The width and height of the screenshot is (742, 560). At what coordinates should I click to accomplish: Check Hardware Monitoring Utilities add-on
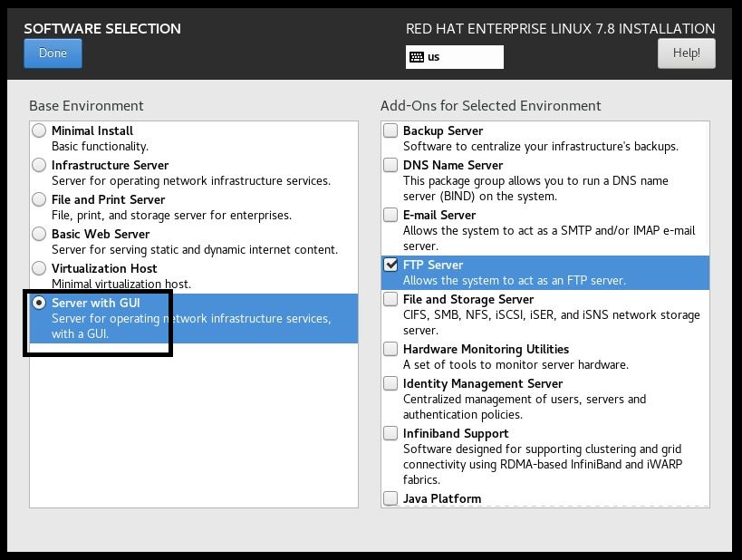pos(390,349)
